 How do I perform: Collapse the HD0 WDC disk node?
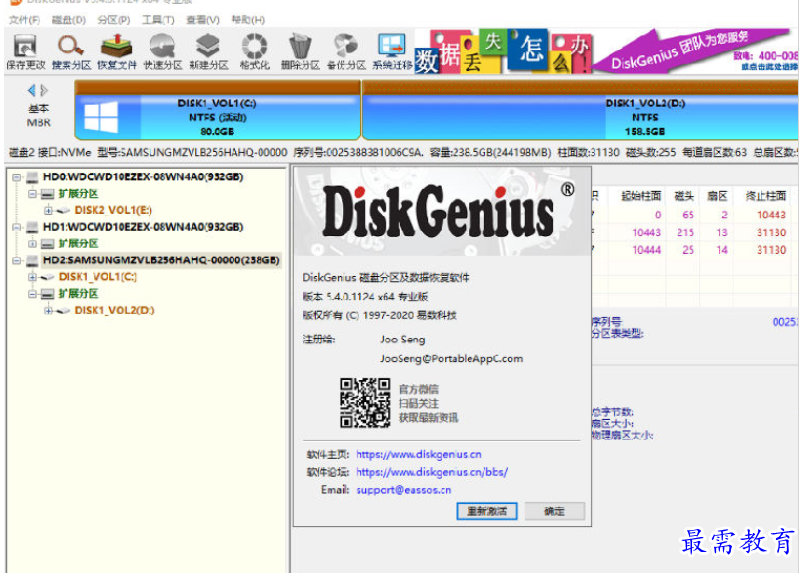pos(16,177)
